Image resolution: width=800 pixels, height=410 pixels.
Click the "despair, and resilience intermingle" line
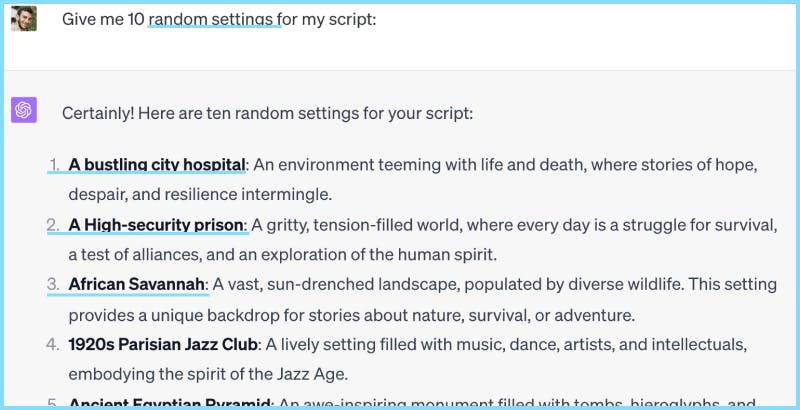point(200,194)
